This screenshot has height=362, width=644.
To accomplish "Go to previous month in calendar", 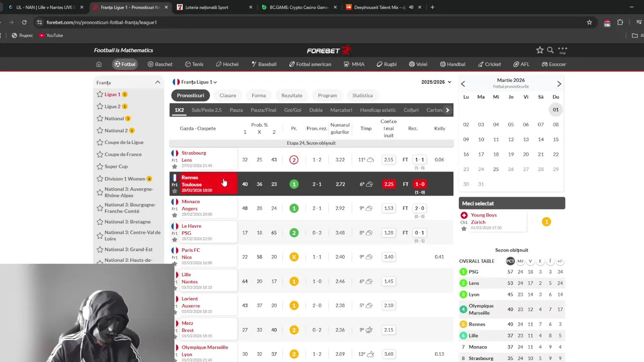I will [x=463, y=84].
